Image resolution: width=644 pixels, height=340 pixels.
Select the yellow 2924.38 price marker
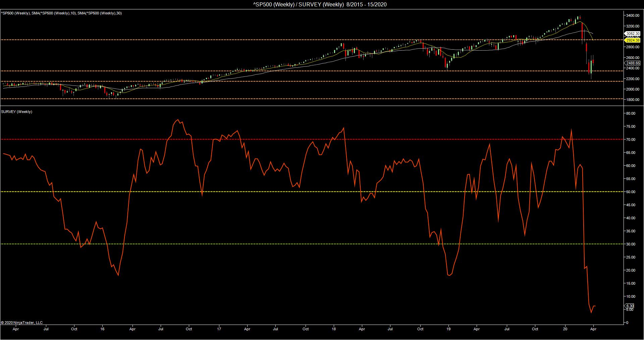pyautogui.click(x=633, y=40)
